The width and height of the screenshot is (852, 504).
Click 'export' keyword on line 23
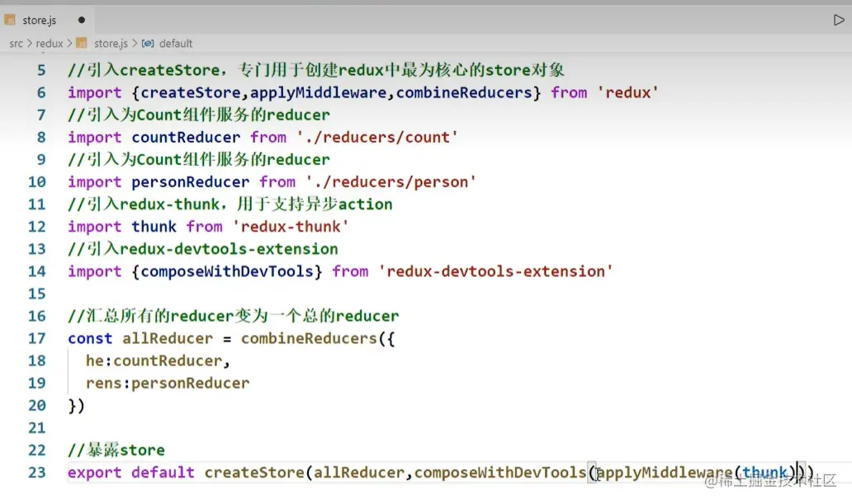pyautogui.click(x=95, y=473)
